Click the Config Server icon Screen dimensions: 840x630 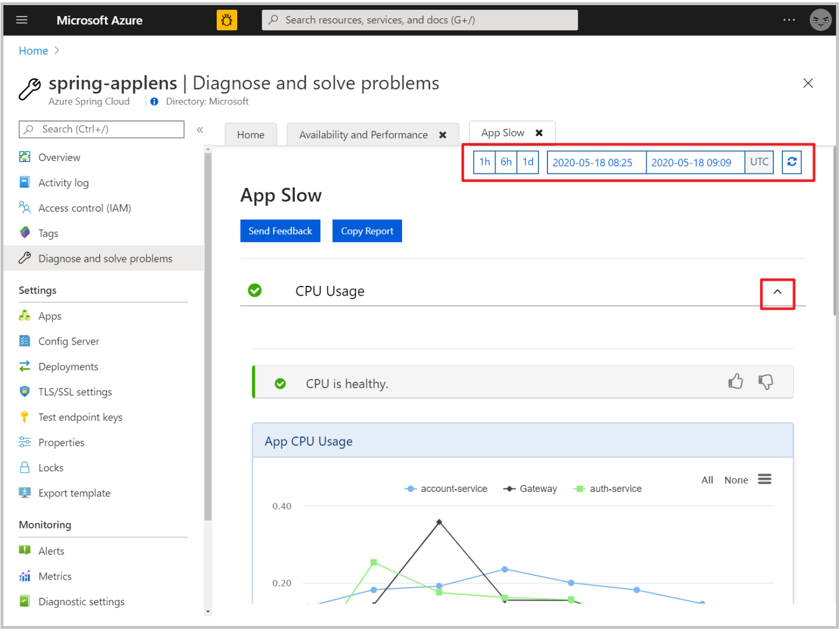[25, 341]
